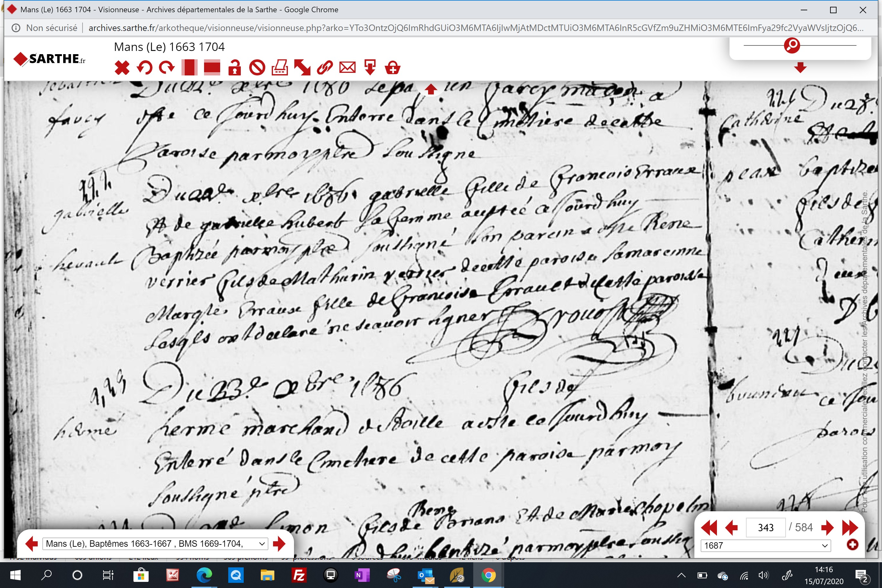The image size is (882, 588).
Task: Send by email using the envelope icon
Action: pos(347,68)
